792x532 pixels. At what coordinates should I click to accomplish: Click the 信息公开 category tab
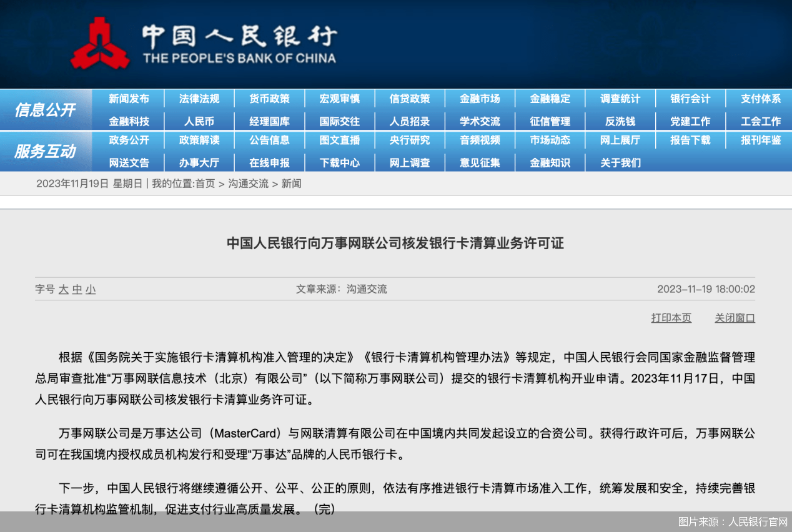pyautogui.click(x=45, y=110)
